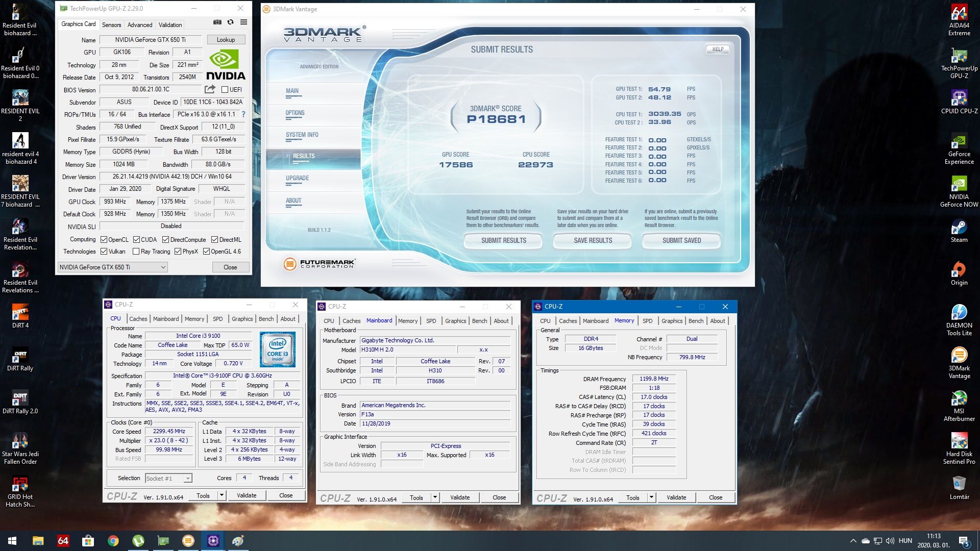Screen dimensions: 980x551
Task: Click the bus interface question mark icon
Action: 243,114
